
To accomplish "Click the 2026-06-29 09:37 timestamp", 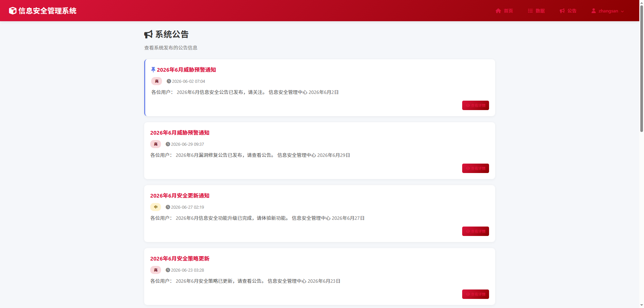I will click(188, 144).
